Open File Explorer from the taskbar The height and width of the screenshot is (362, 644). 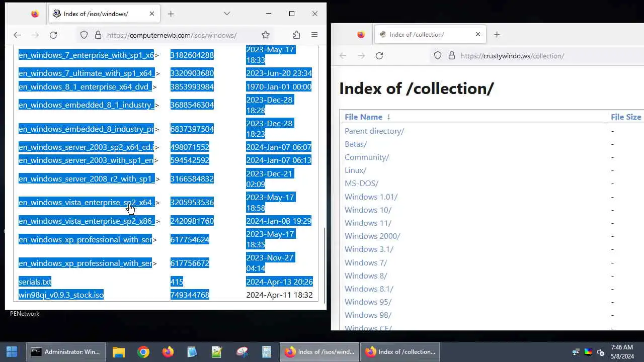pyautogui.click(x=119, y=352)
